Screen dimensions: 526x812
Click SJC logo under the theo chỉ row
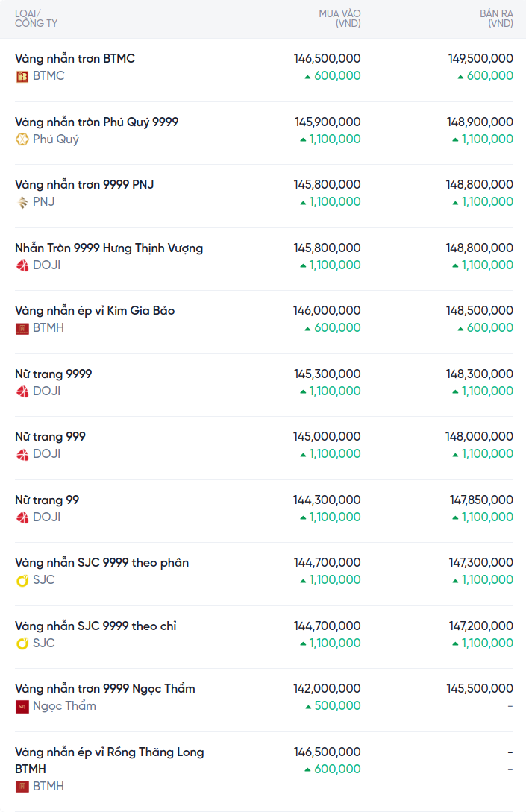click(x=22, y=643)
